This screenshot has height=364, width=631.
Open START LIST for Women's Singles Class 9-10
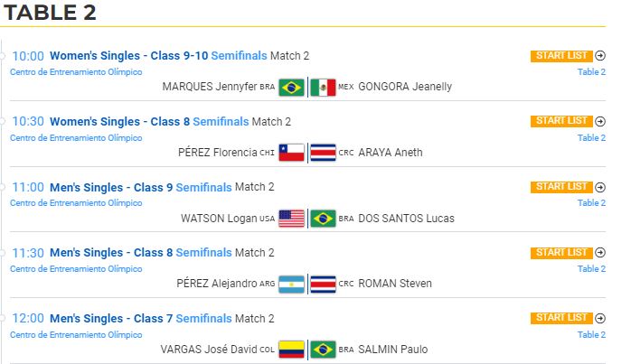561,55
